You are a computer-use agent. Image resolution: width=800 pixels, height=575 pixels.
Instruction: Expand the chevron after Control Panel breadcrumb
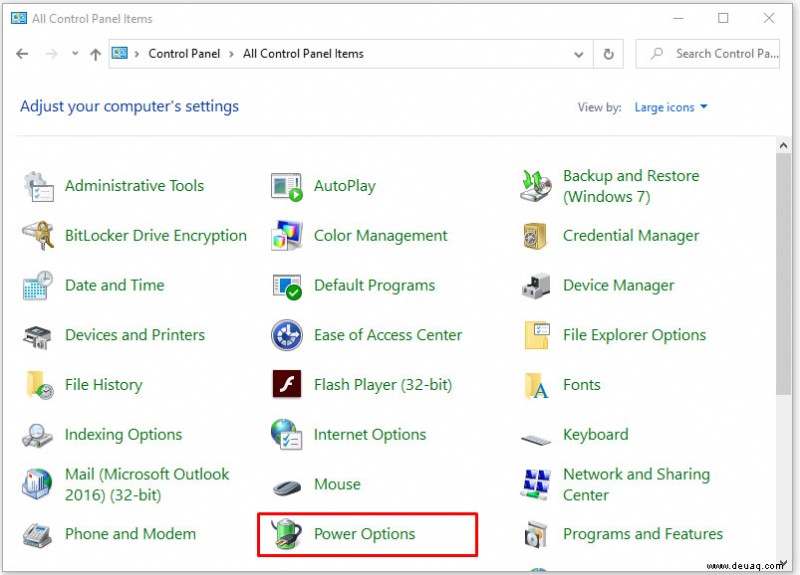tap(231, 54)
